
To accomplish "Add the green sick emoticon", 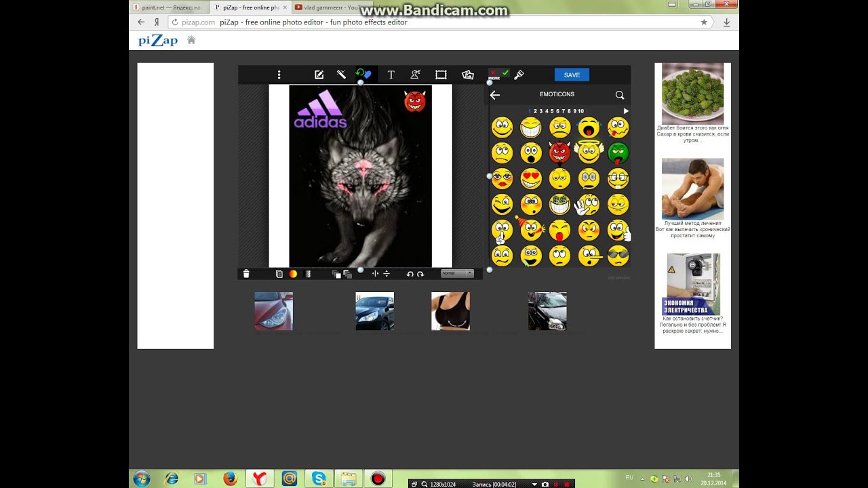I will pyautogui.click(x=618, y=153).
